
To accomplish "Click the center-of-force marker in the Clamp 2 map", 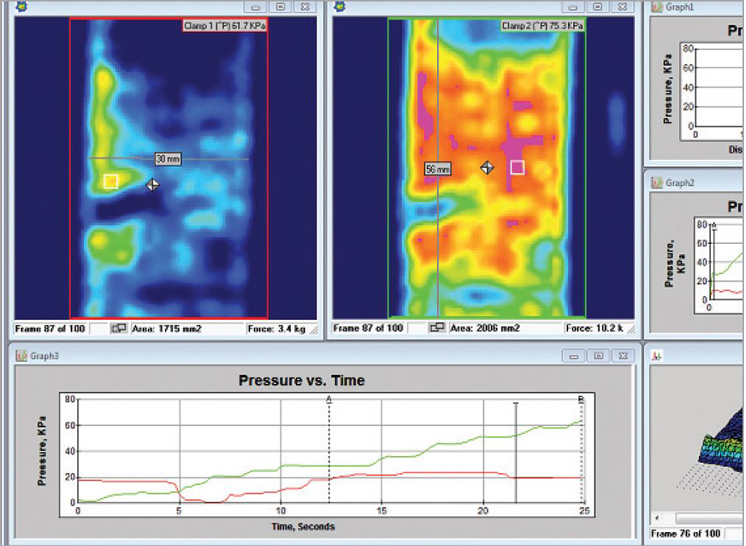I will tap(487, 168).
